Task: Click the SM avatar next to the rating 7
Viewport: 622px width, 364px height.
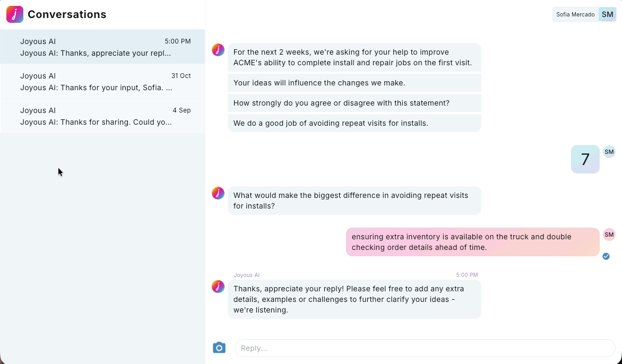Action: [x=609, y=152]
